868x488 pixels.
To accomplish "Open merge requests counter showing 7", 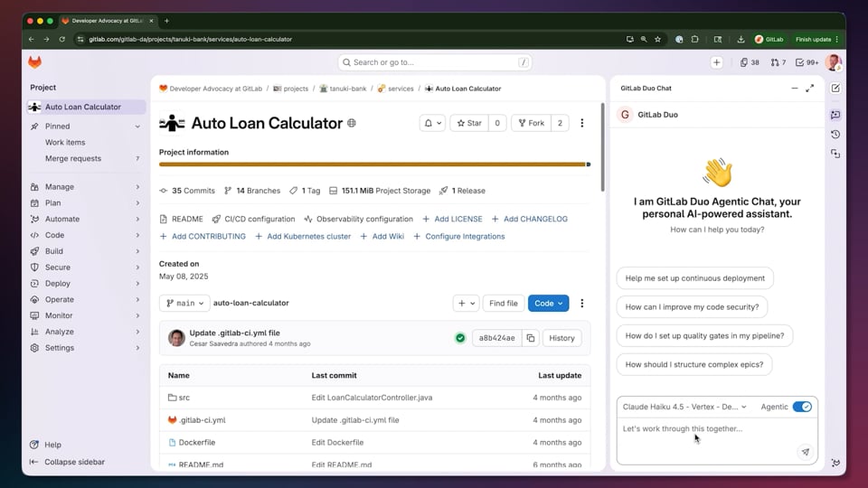I will pyautogui.click(x=778, y=62).
